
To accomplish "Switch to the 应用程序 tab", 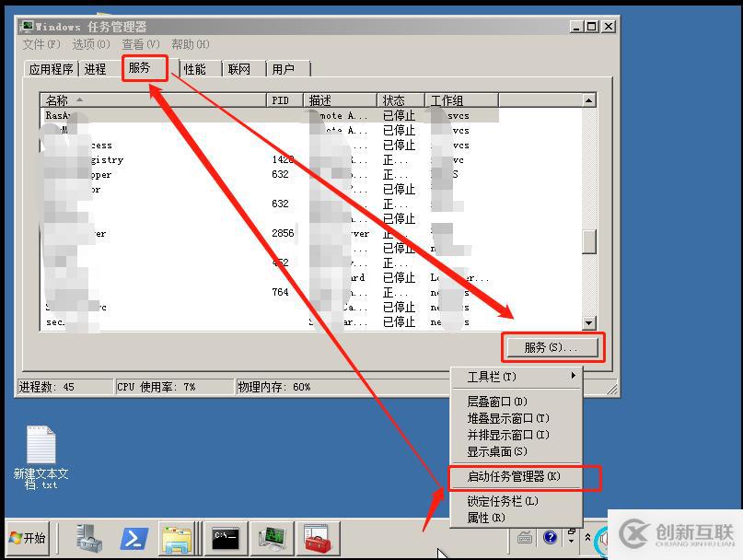I will coord(51,69).
